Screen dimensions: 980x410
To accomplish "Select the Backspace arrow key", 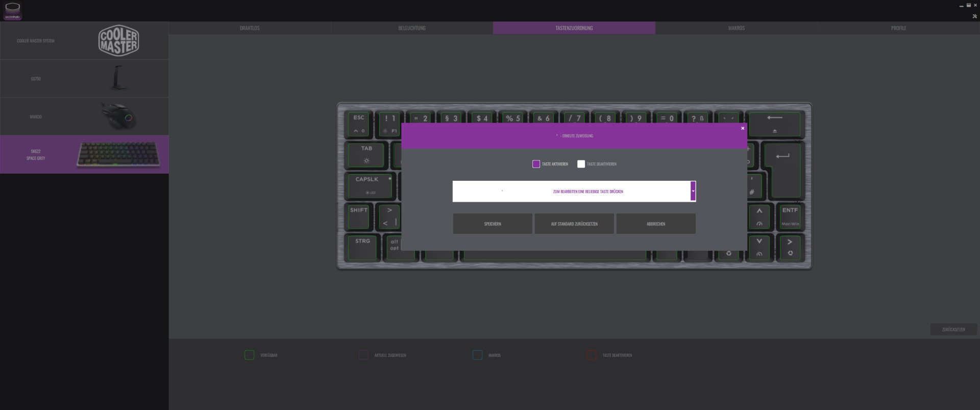I will pyautogui.click(x=774, y=124).
